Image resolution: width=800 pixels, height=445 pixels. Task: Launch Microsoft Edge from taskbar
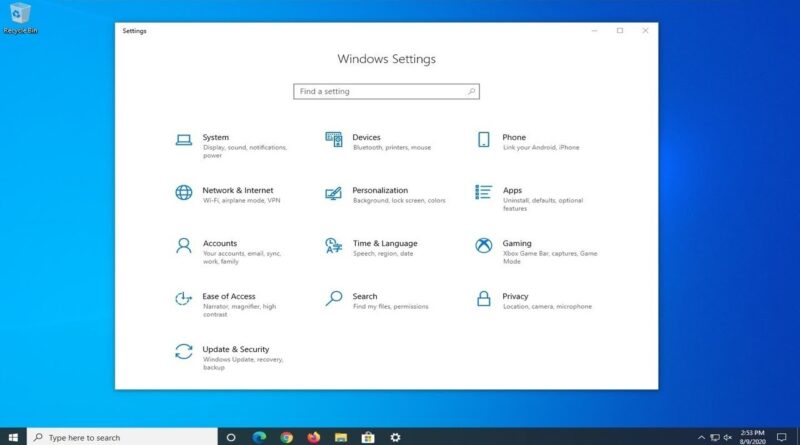click(259, 437)
